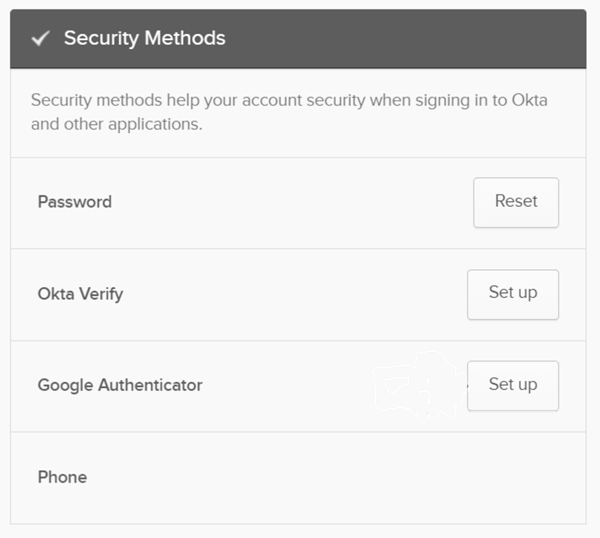Viewport: 600px width, 538px height.
Task: Reset the account password
Action: tap(516, 202)
